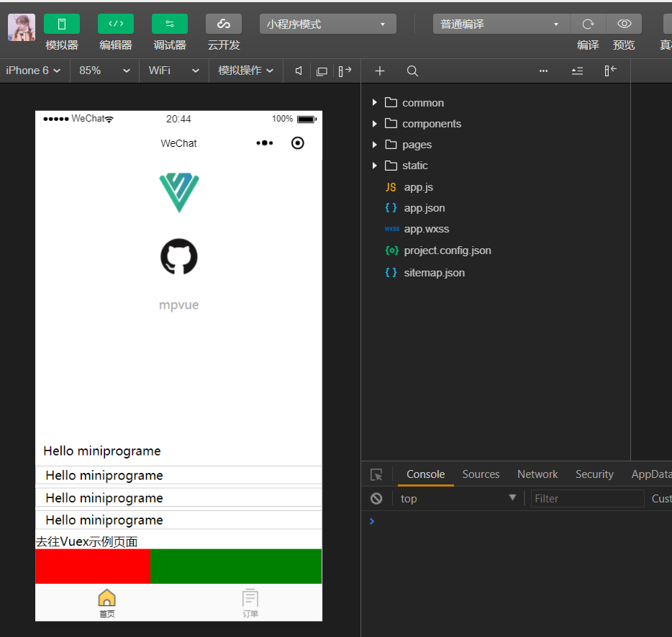This screenshot has height=637, width=672.
Task: Toggle the simulator panel button
Action: tap(62, 24)
